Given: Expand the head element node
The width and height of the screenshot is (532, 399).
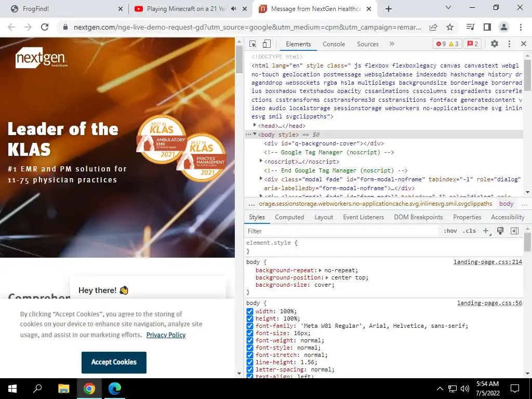Looking at the screenshot, I should 255,125.
